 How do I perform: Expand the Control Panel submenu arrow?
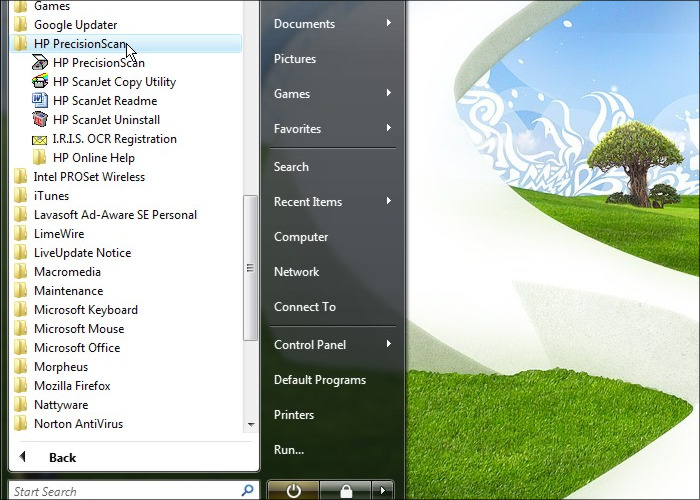coord(389,345)
